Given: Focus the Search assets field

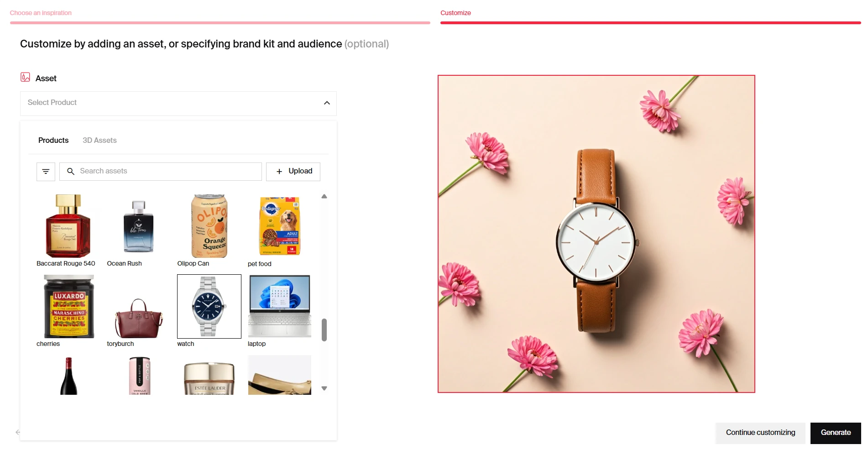Looking at the screenshot, I should [x=161, y=172].
